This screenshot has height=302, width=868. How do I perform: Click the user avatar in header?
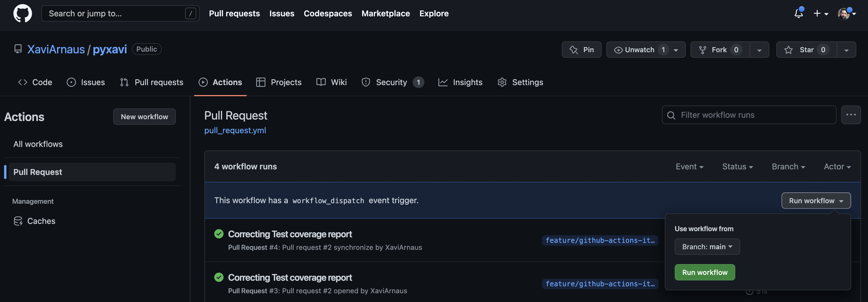[x=843, y=14]
